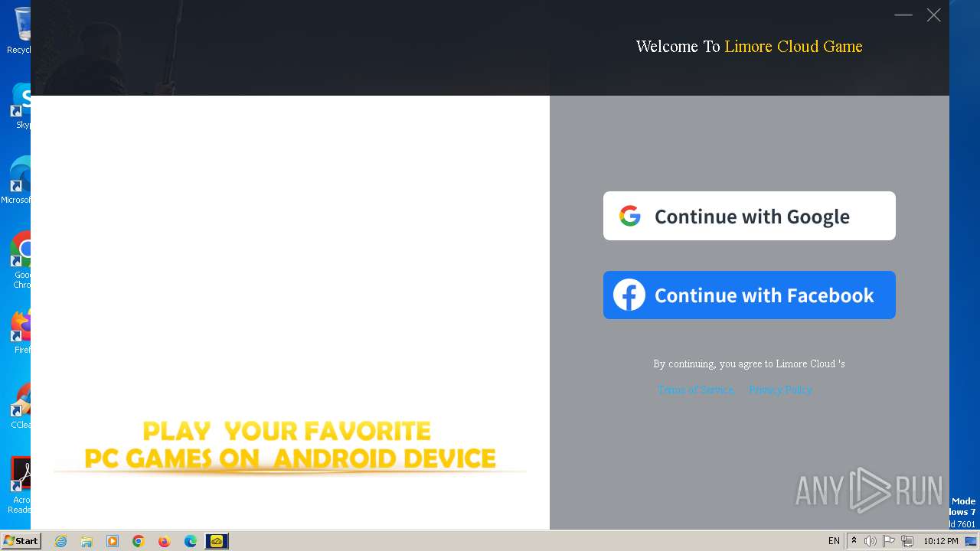980x551 pixels.
Task: Launch Microsoft Edge from the taskbar
Action: tap(190, 541)
